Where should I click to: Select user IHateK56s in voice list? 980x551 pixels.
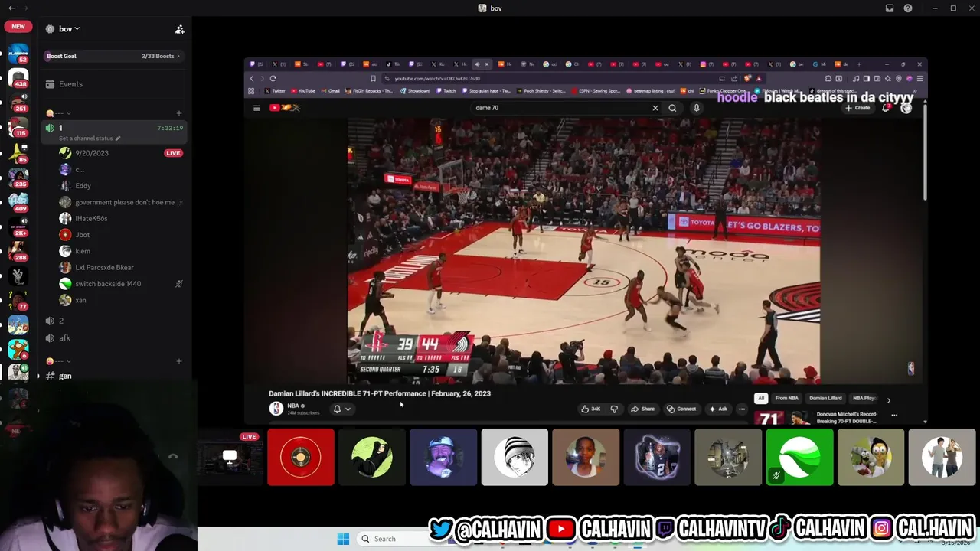(x=91, y=219)
